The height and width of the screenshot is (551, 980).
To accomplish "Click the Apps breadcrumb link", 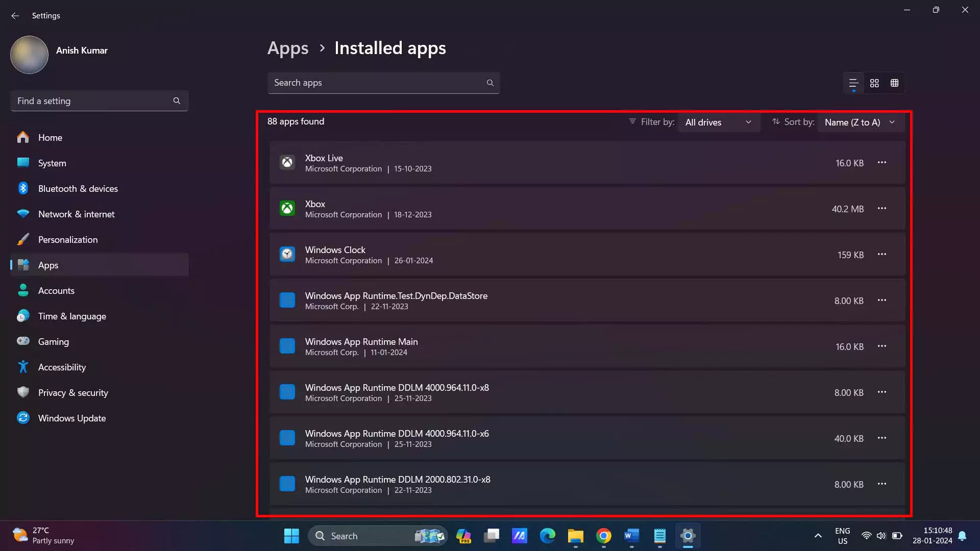I will pos(287,47).
